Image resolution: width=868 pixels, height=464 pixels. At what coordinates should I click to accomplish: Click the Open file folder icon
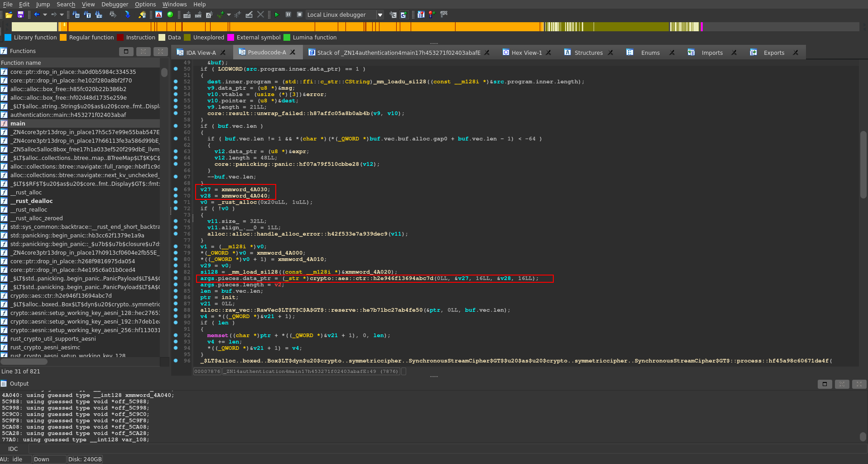pyautogui.click(x=9, y=15)
